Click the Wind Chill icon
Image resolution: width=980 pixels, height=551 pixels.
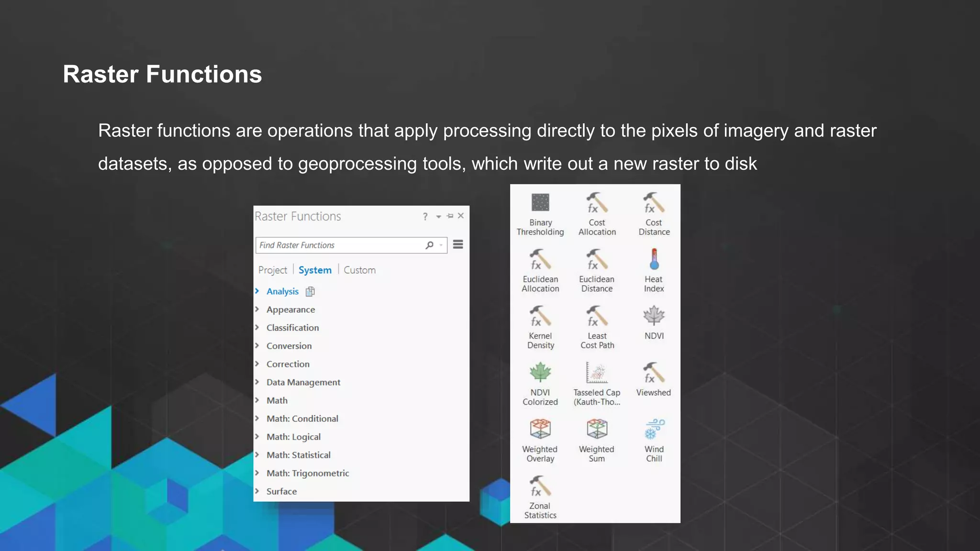tap(654, 429)
